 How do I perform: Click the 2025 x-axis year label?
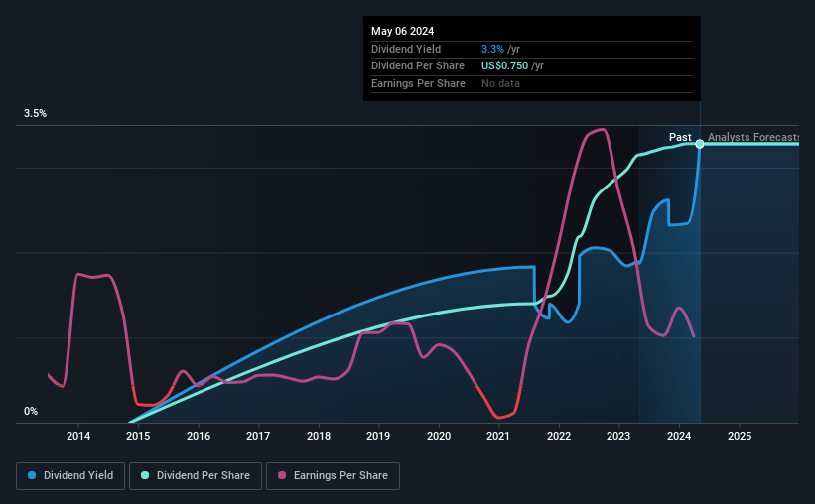(x=740, y=436)
